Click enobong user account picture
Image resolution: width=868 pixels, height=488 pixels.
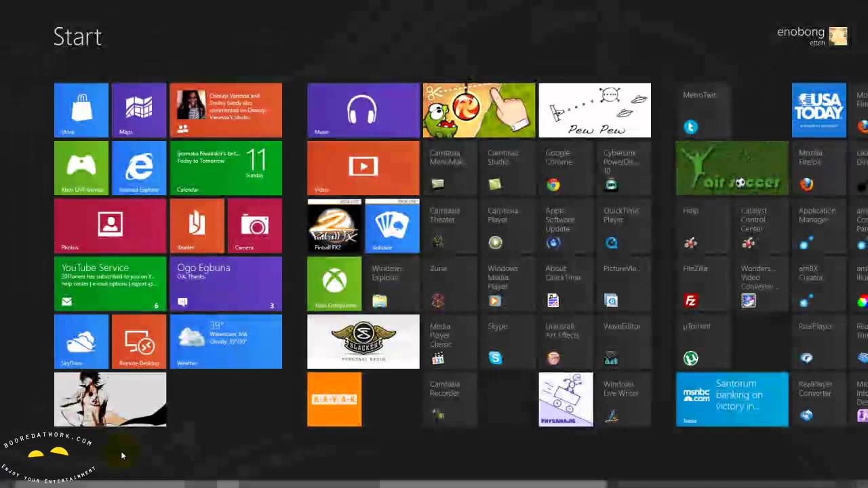click(838, 36)
